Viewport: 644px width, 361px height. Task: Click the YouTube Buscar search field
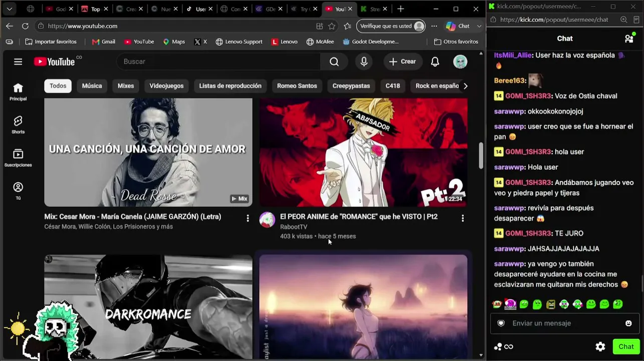tap(219, 62)
